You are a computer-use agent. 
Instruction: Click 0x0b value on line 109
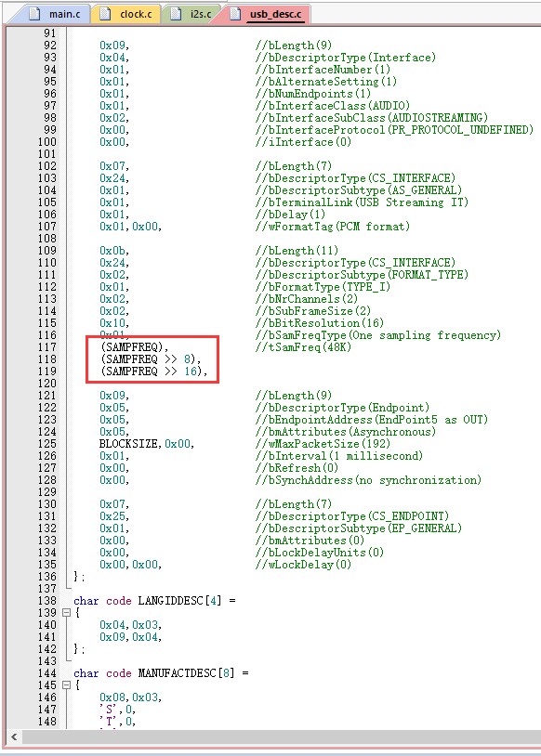(x=114, y=250)
